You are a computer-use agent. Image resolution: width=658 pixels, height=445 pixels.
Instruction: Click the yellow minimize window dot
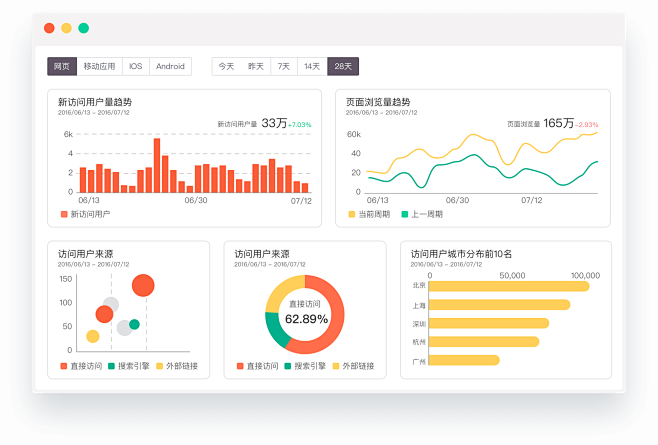[x=66, y=28]
